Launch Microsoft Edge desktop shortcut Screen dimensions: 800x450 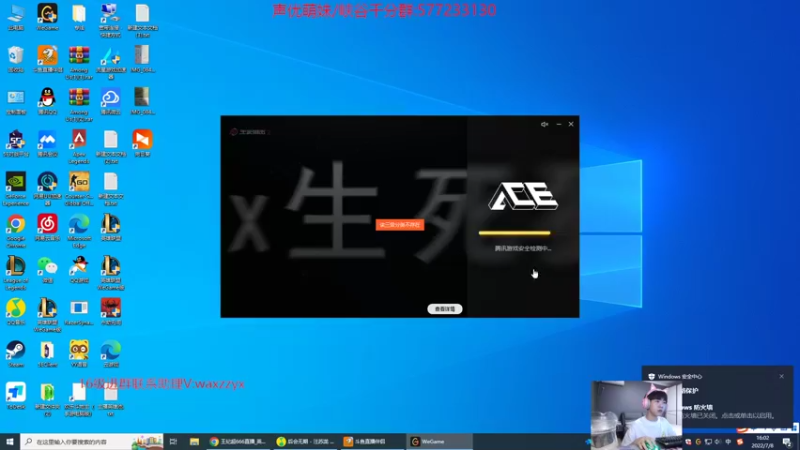[79, 231]
